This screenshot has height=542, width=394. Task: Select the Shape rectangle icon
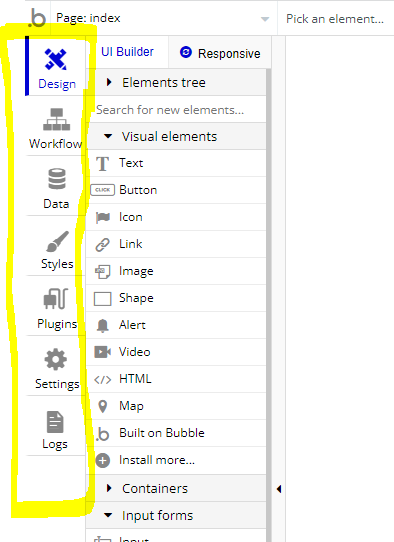[103, 299]
